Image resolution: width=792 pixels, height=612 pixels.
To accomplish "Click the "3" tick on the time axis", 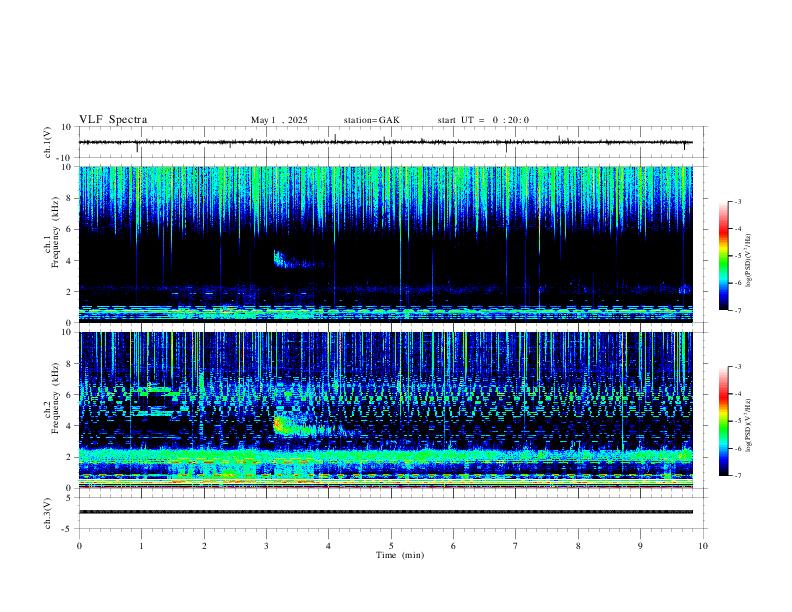I will click(266, 546).
